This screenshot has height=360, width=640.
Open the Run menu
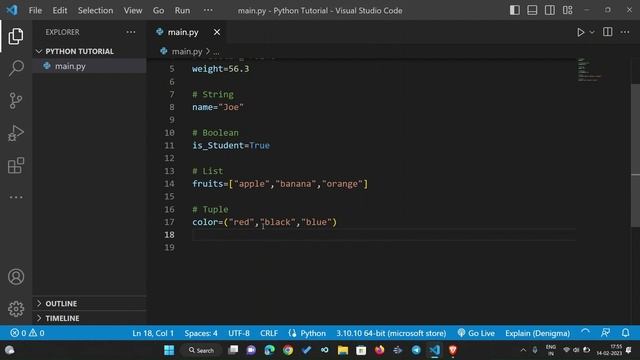pyautogui.click(x=182, y=10)
